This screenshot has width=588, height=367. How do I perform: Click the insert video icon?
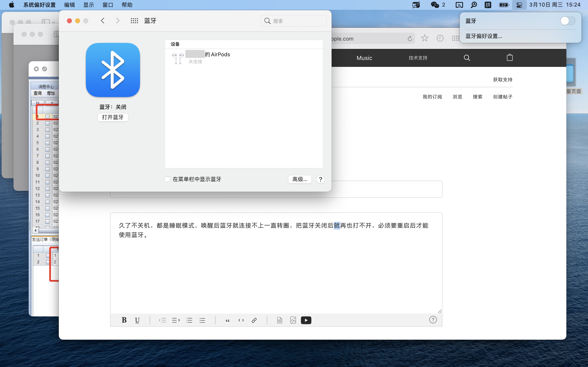tap(306, 320)
